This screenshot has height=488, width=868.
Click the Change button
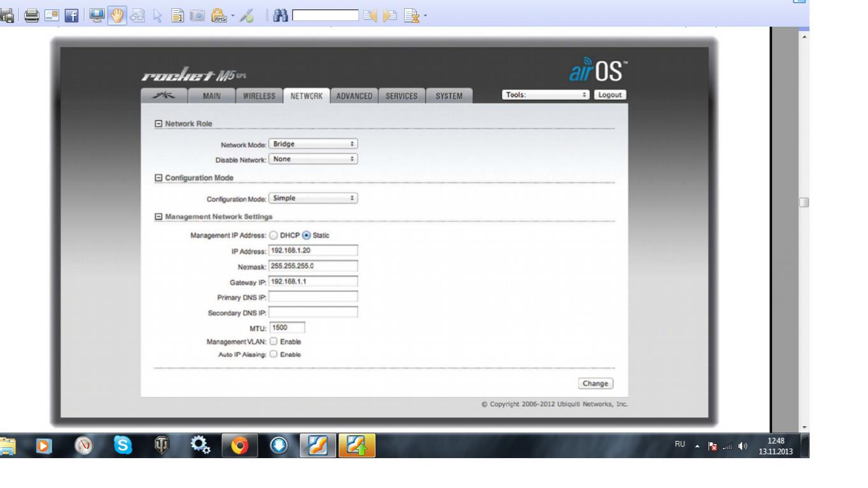(596, 384)
